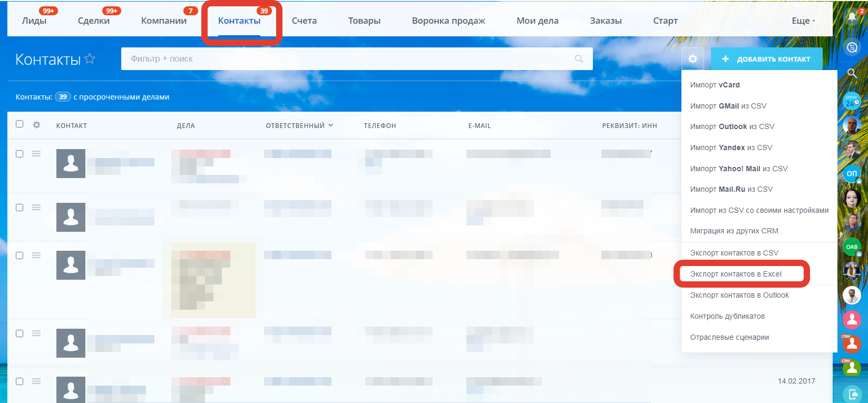Screen dimensions: 868x403
Task: Open the notifications bell in the sidebar
Action: (852, 17)
